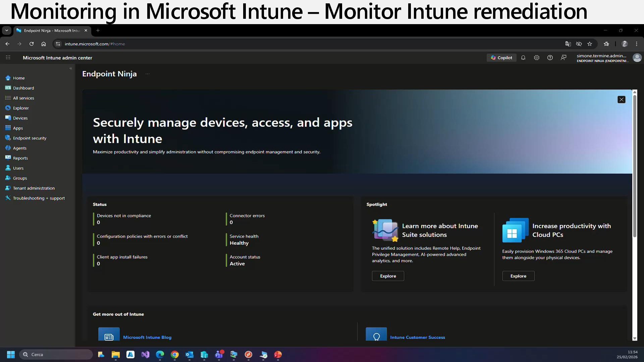644x362 pixels.
Task: Select Endpoint security in the sidebar
Action: click(x=30, y=138)
